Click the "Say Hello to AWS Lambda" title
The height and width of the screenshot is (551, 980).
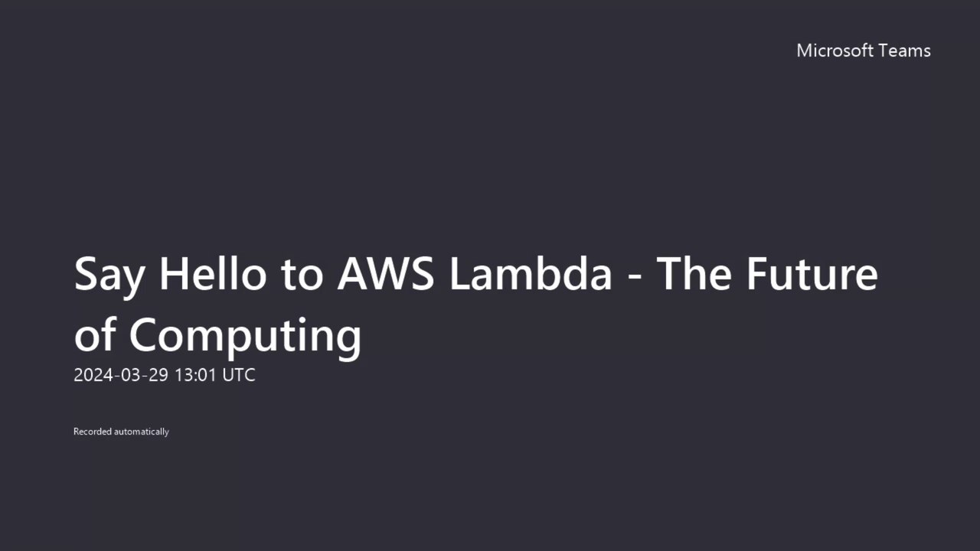coord(343,273)
